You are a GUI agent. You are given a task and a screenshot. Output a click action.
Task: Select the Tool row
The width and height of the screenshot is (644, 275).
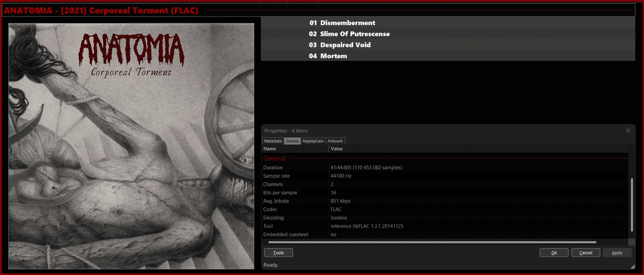445,226
